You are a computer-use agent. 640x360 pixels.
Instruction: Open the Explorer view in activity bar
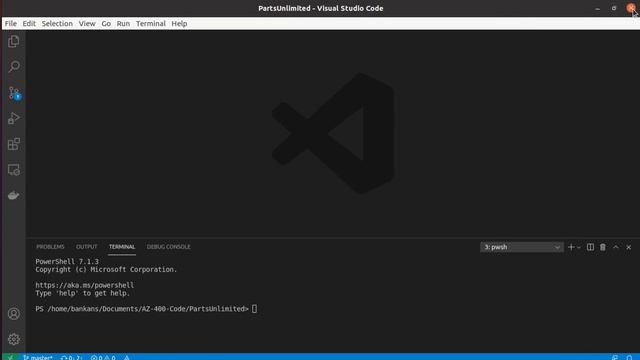click(13, 42)
